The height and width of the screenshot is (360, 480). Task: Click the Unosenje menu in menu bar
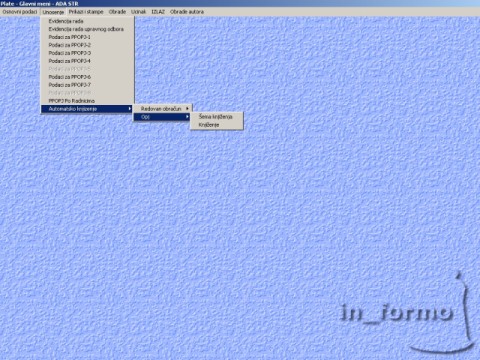pyautogui.click(x=53, y=12)
